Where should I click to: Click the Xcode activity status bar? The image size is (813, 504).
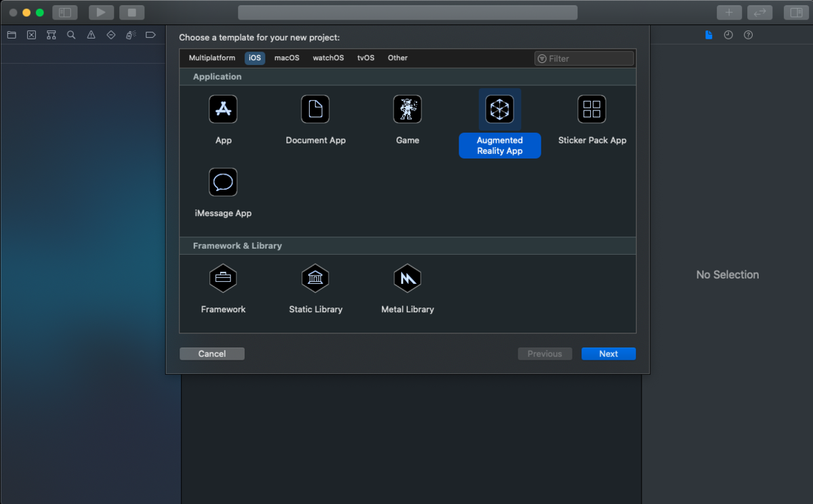click(408, 12)
